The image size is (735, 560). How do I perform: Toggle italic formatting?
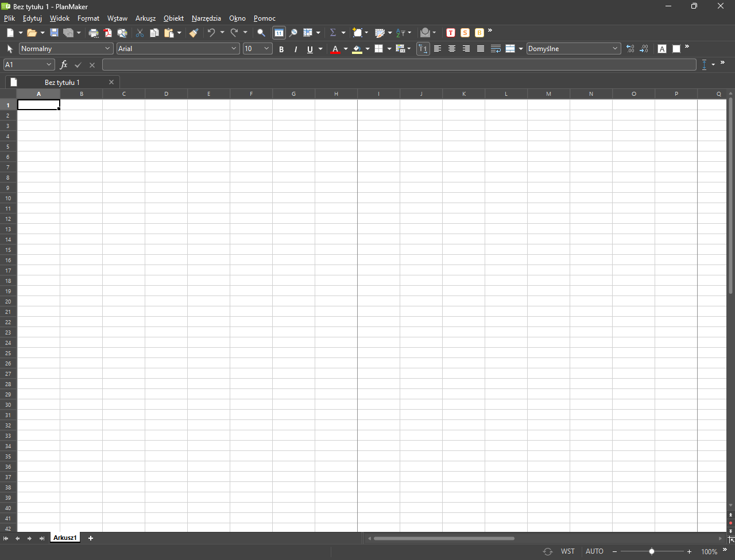click(296, 49)
